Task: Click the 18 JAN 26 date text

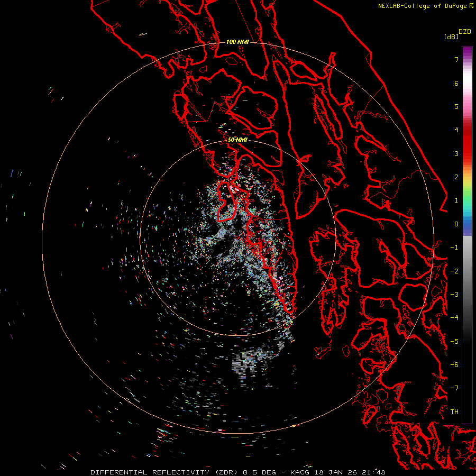Action: [335, 472]
